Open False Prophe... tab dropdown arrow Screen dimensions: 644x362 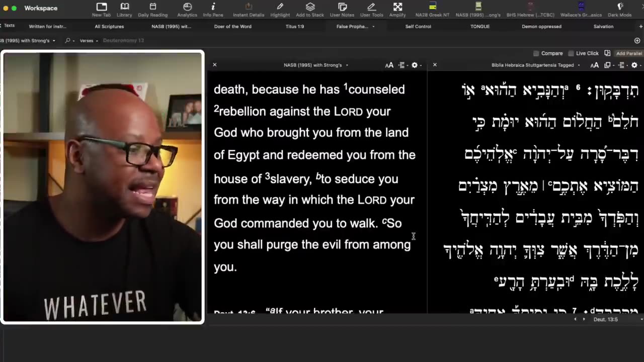tap(373, 26)
